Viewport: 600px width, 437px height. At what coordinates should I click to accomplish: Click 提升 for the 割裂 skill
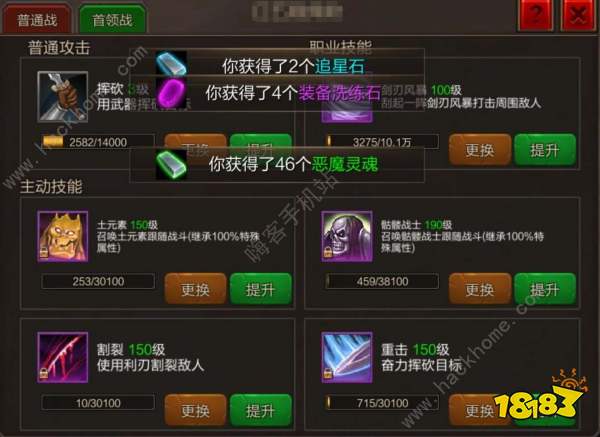pos(261,410)
